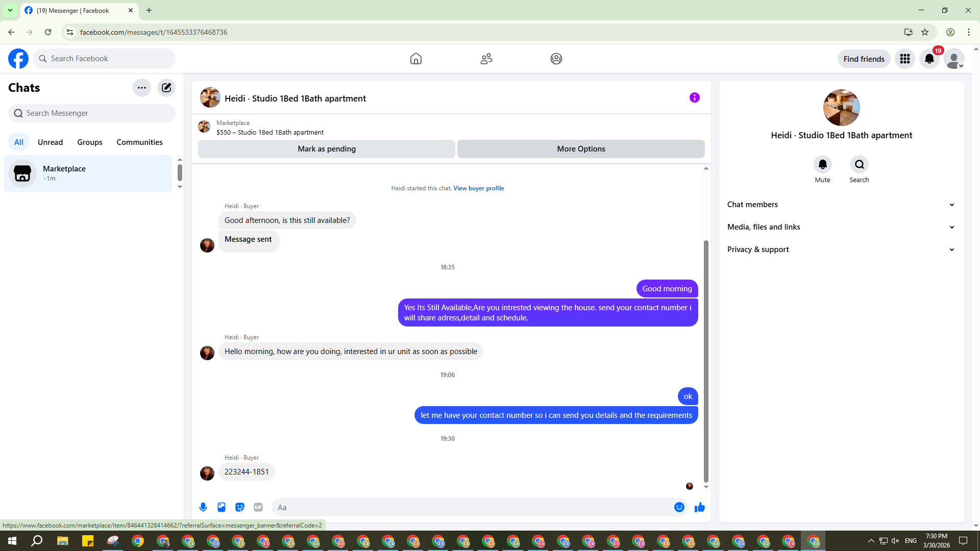Send a thumbs-up like

[x=699, y=507]
